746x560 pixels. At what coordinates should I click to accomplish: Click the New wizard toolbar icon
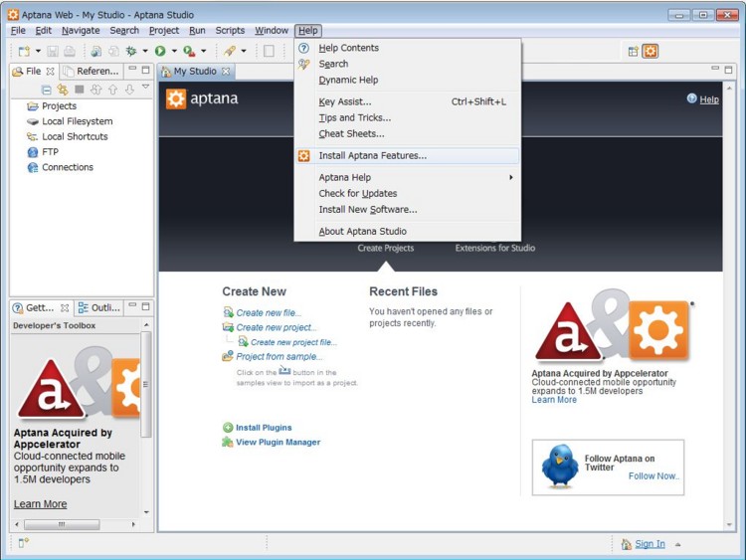[x=24, y=51]
